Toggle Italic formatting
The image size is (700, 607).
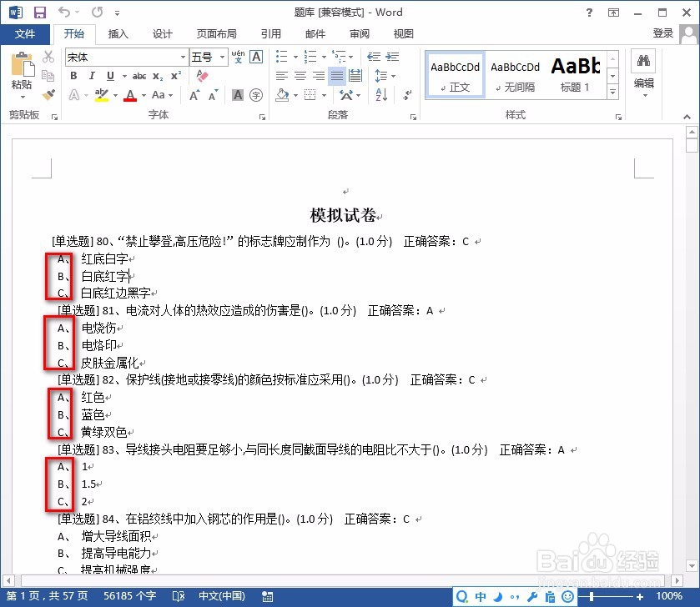(92, 76)
